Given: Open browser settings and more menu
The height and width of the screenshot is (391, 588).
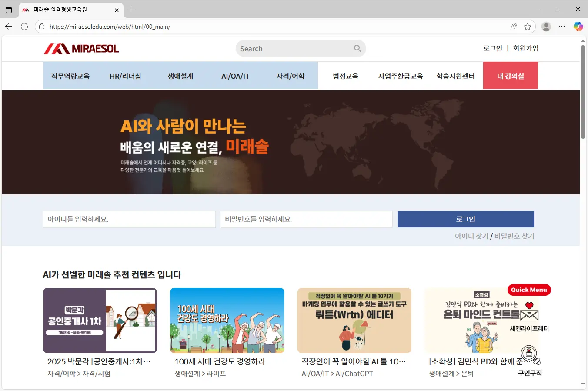Looking at the screenshot, I should click(562, 27).
